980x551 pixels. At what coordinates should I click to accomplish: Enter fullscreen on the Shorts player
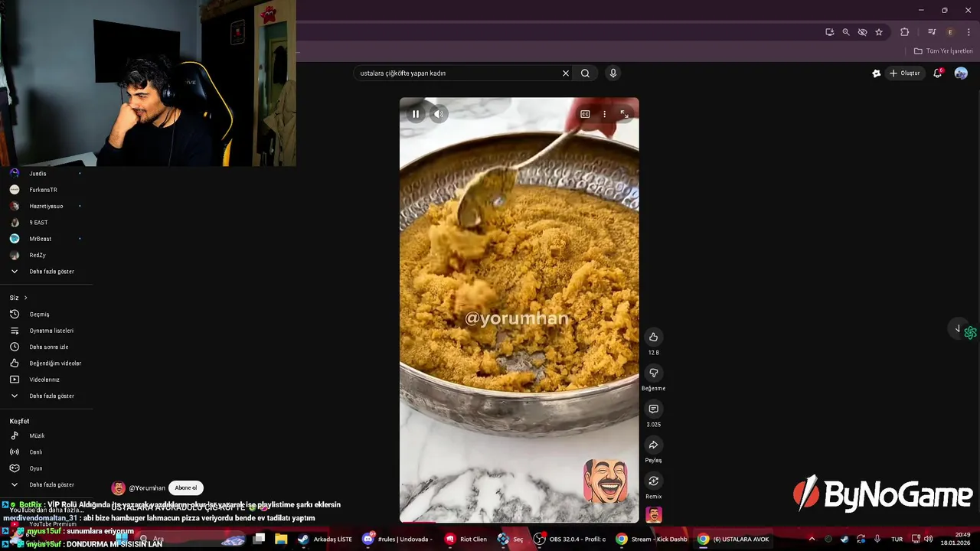tap(624, 114)
